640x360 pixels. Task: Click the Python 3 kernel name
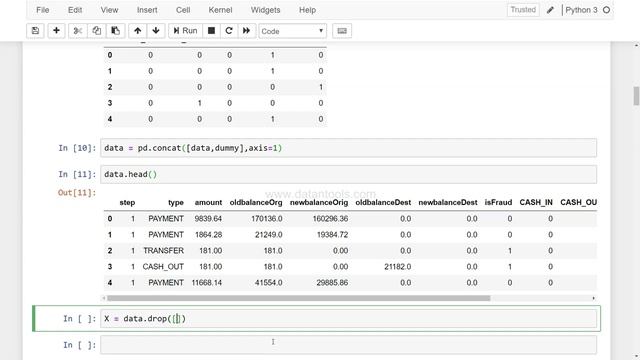coord(581,10)
